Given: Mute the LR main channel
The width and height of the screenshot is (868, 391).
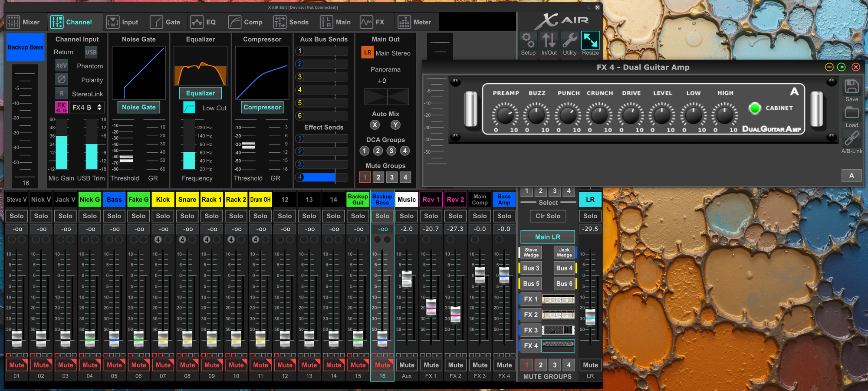Looking at the screenshot, I should [590, 365].
